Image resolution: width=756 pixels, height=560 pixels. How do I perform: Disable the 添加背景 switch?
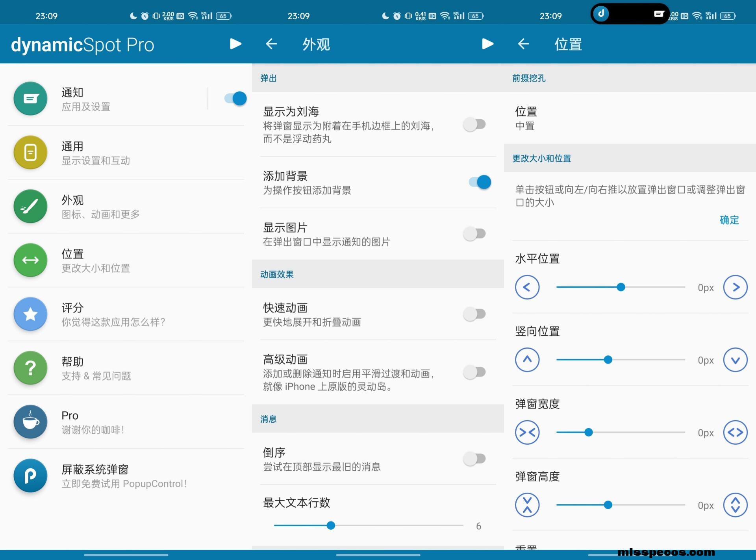pyautogui.click(x=480, y=182)
